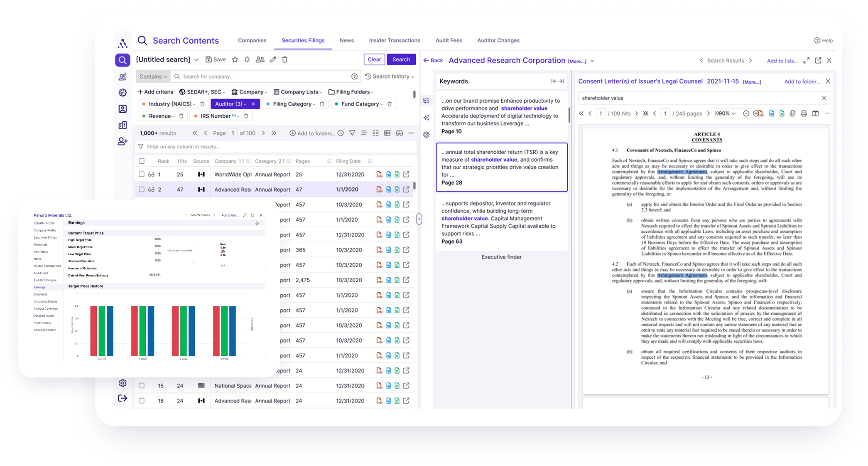Click the filter on any column field
Image resolution: width=868 pixels, height=466 pixels.
click(x=276, y=147)
